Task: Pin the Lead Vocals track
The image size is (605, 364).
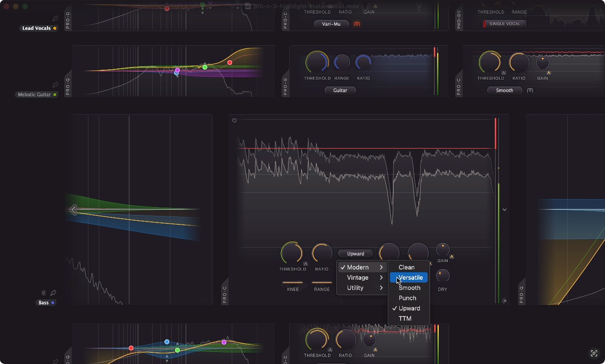Action: pos(55,19)
